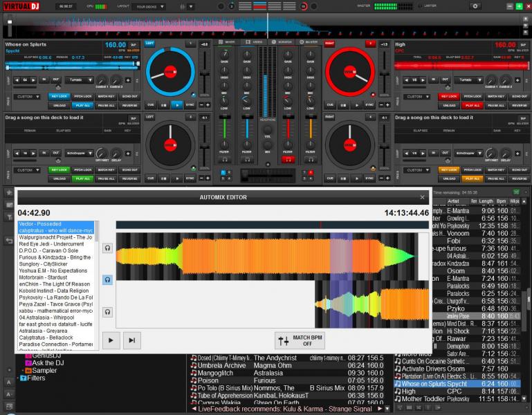532x415 pixels.
Task: Click Unload on blue deck 1
Action: point(59,106)
